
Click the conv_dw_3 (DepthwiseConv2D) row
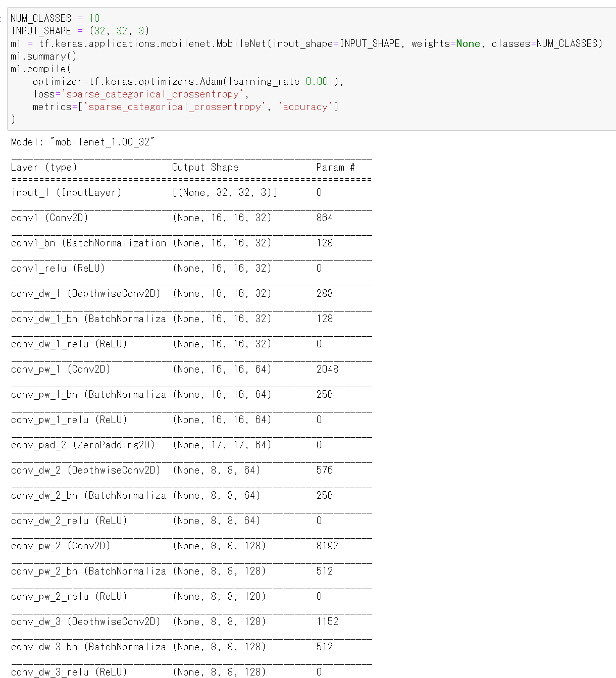click(191, 621)
